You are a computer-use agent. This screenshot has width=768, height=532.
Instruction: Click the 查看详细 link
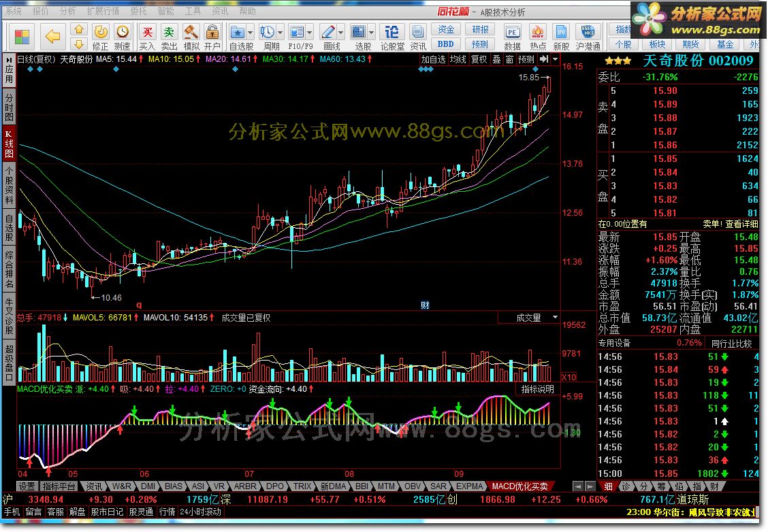coord(741,224)
